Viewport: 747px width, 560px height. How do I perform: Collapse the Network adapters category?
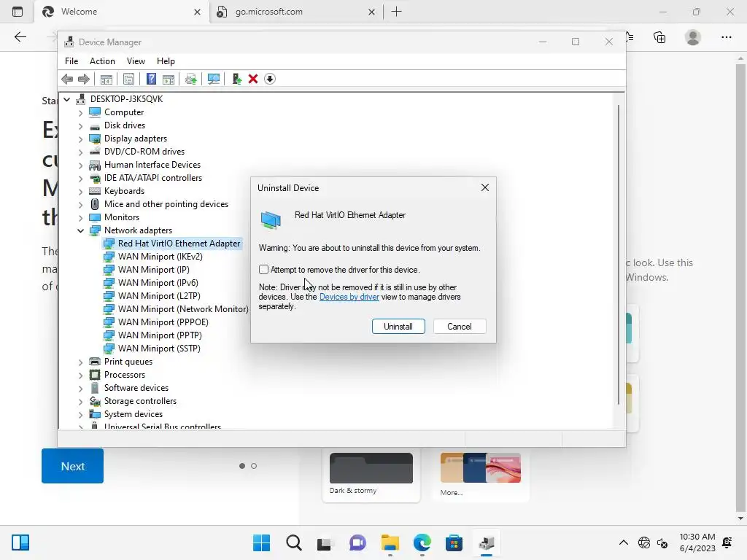pos(80,230)
